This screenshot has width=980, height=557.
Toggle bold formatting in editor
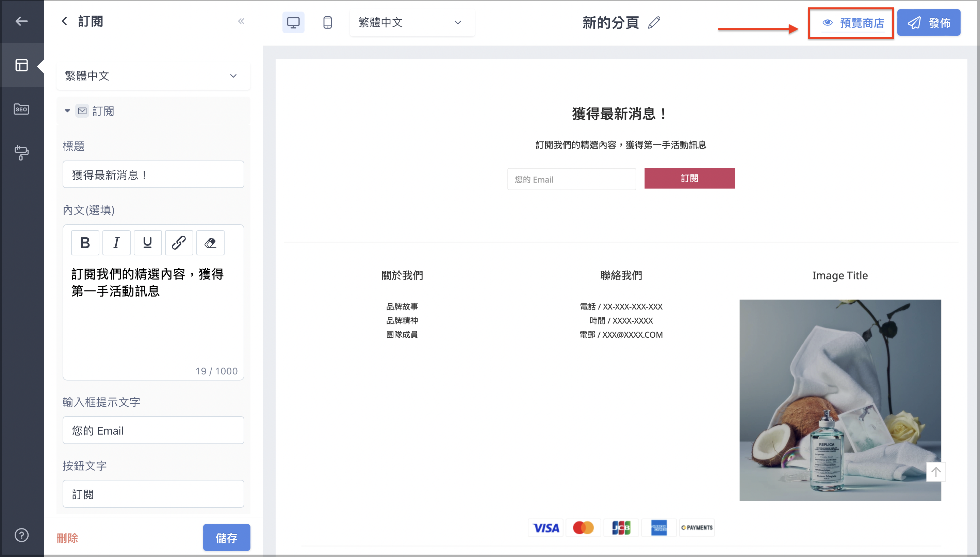pyautogui.click(x=85, y=242)
